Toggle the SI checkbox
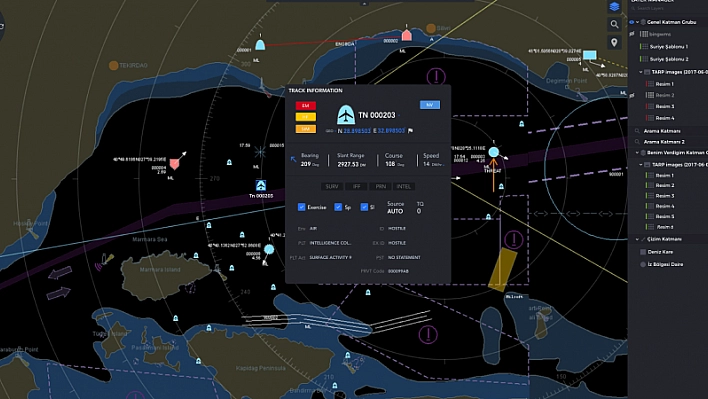708x399 pixels. (x=364, y=207)
